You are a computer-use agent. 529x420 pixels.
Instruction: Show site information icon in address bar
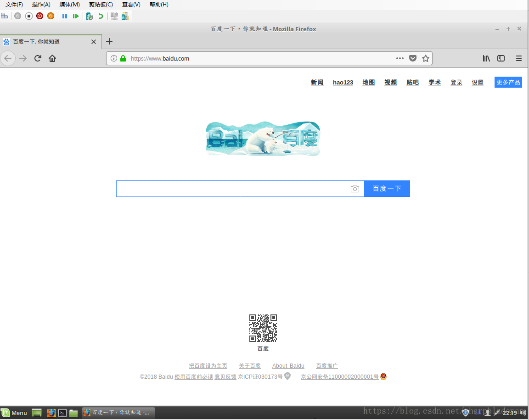pos(114,58)
